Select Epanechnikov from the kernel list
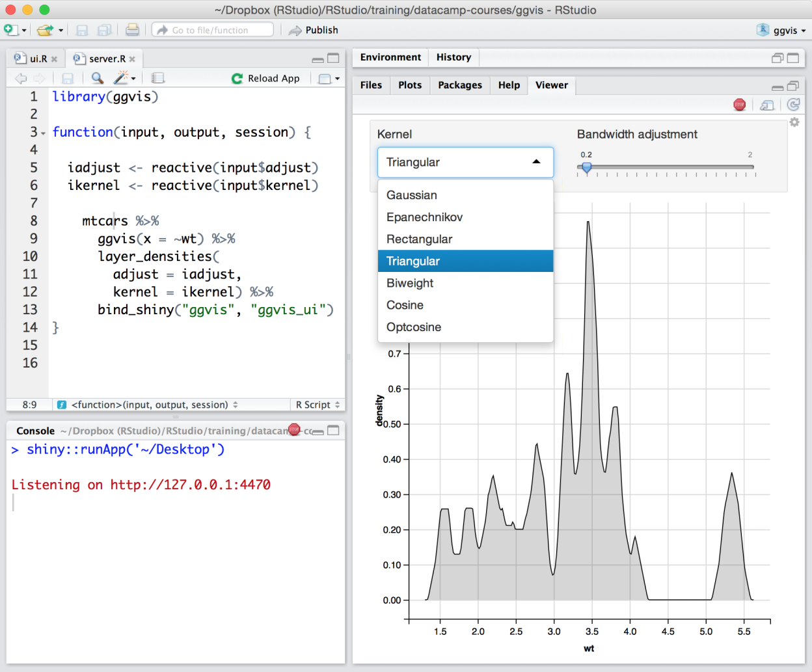Screen dimensions: 812x672 click(424, 217)
